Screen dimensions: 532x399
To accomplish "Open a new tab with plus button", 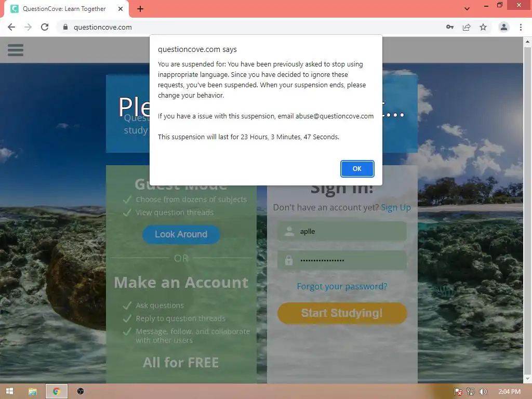I will (x=140, y=9).
